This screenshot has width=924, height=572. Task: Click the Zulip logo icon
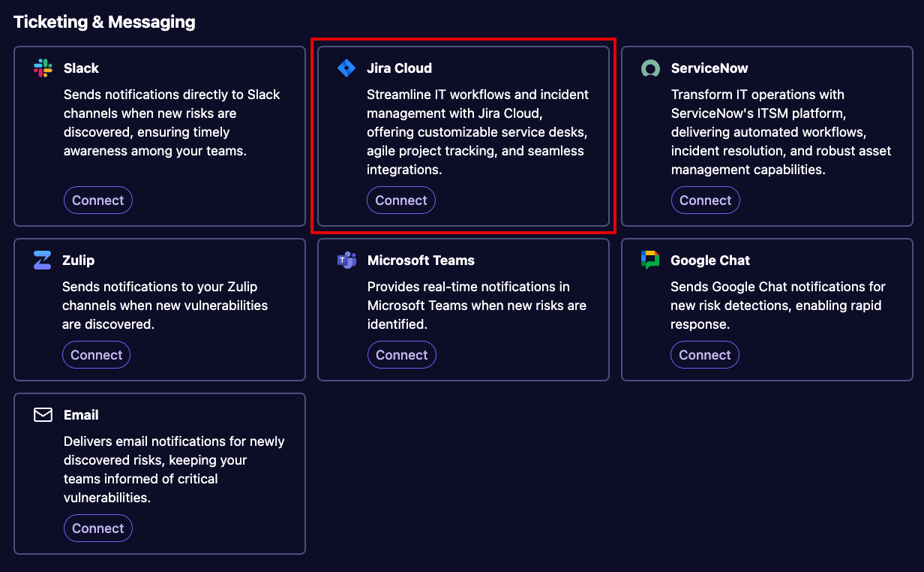point(42,260)
